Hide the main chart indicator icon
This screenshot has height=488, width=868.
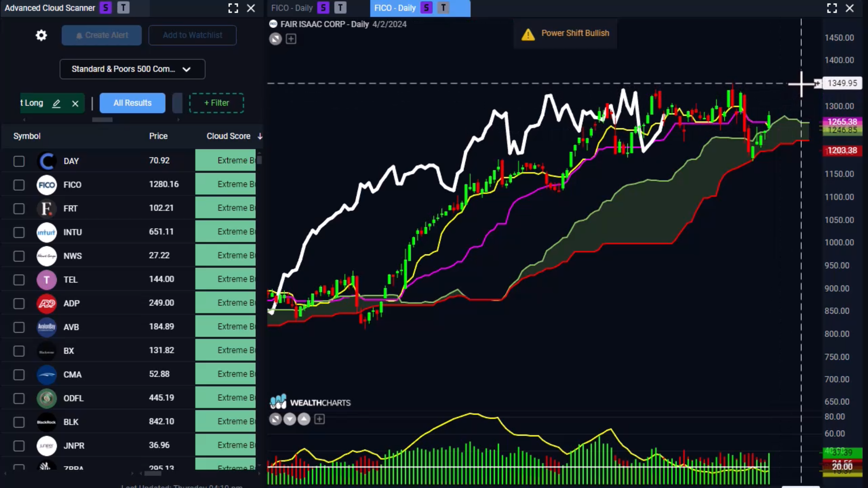click(275, 39)
